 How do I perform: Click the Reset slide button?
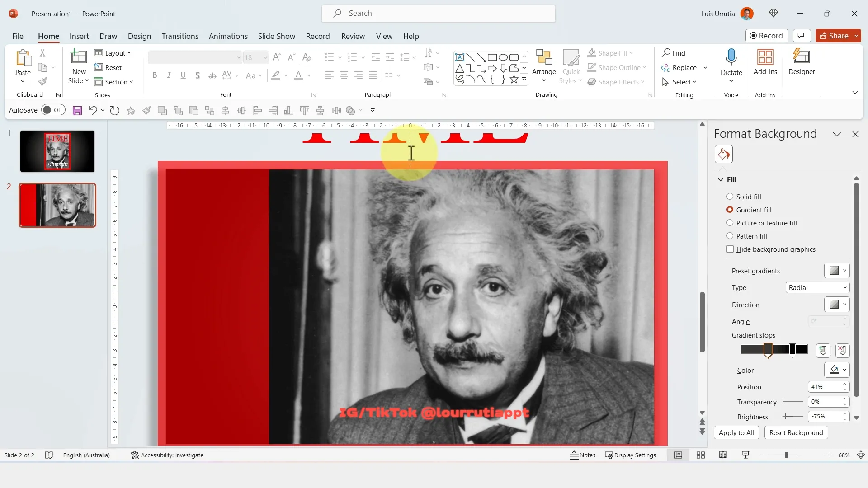pos(108,67)
